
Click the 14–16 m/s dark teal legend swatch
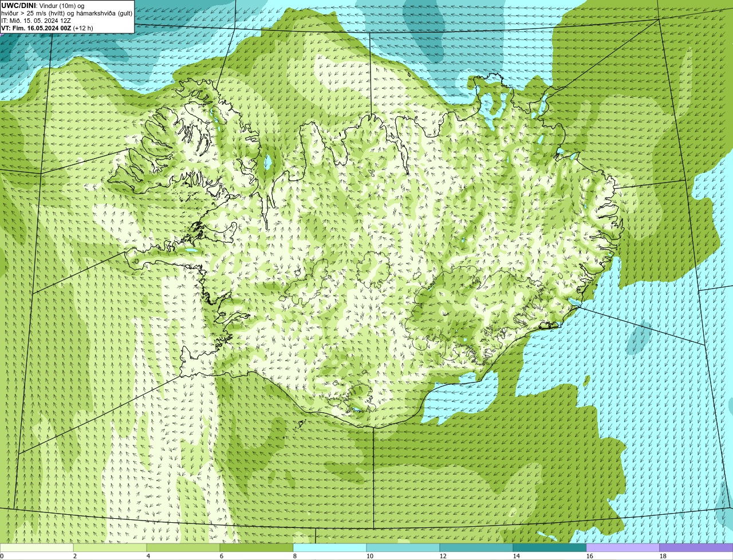(x=550, y=547)
